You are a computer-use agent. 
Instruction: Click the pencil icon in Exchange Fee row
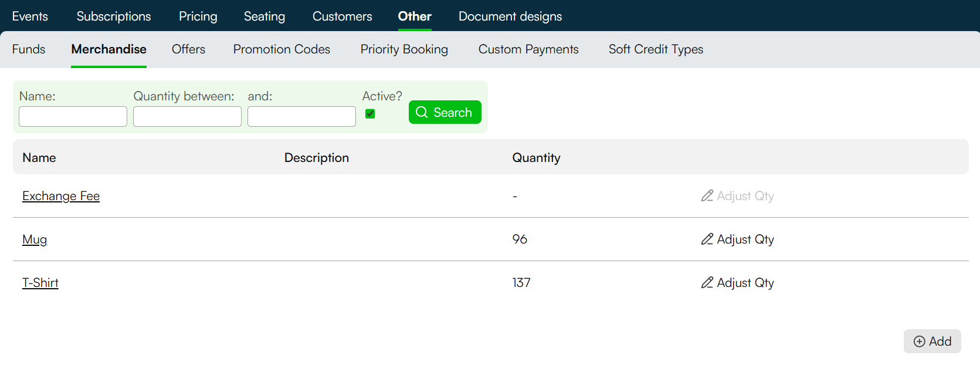click(x=707, y=195)
